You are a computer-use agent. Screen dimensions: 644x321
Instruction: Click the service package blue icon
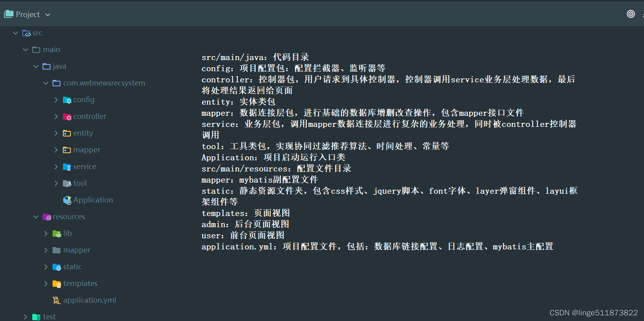pos(67,167)
